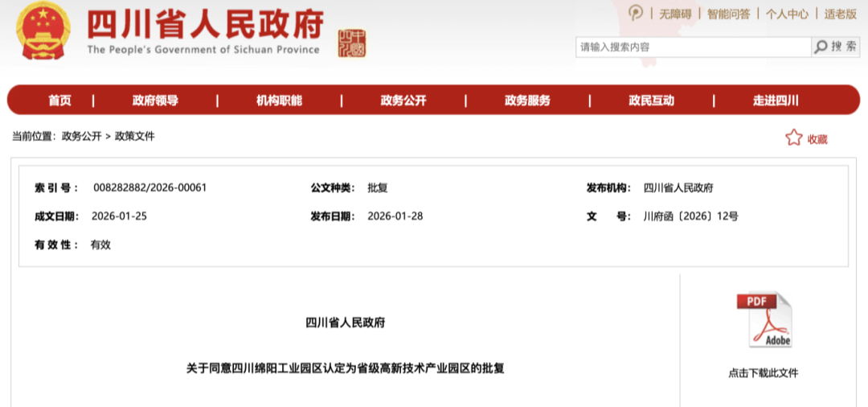Click the 收藏 star icon
The width and height of the screenshot is (868, 407).
[x=794, y=138]
